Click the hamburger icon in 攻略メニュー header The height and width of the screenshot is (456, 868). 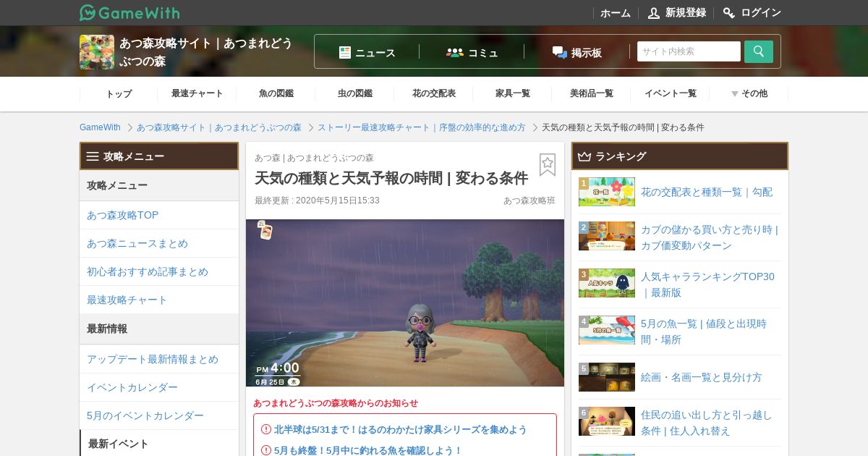(x=93, y=156)
